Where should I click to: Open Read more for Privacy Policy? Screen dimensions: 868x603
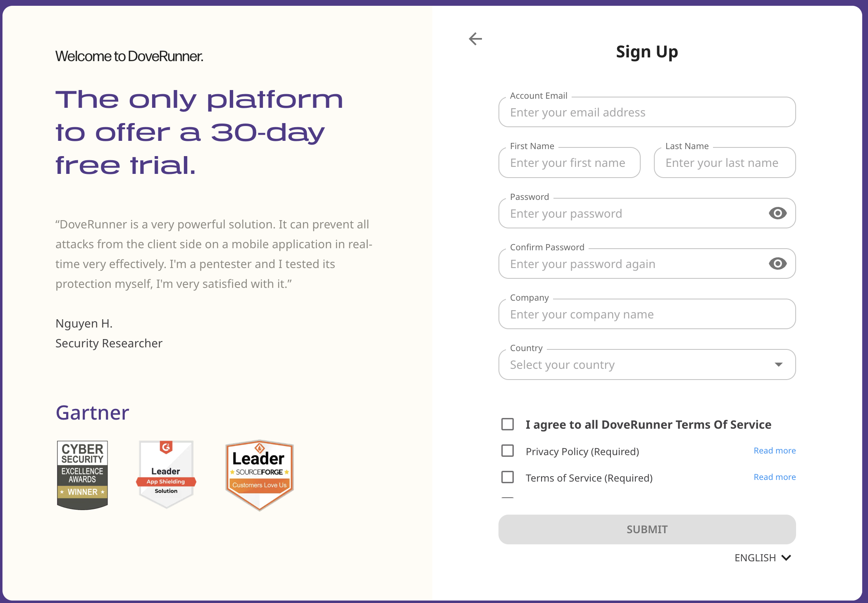pyautogui.click(x=775, y=451)
